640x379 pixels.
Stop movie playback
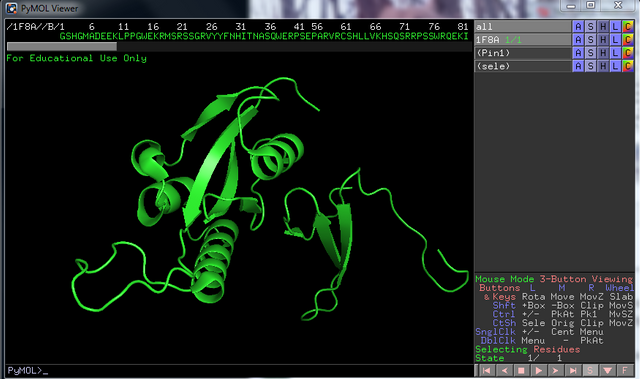(521, 370)
